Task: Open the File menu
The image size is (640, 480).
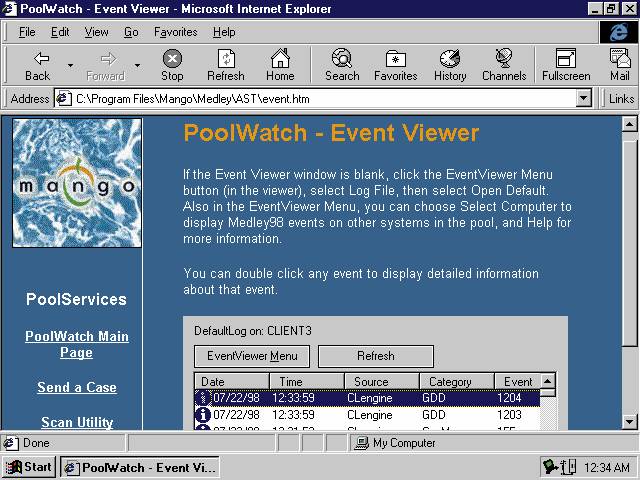Action: pyautogui.click(x=27, y=32)
